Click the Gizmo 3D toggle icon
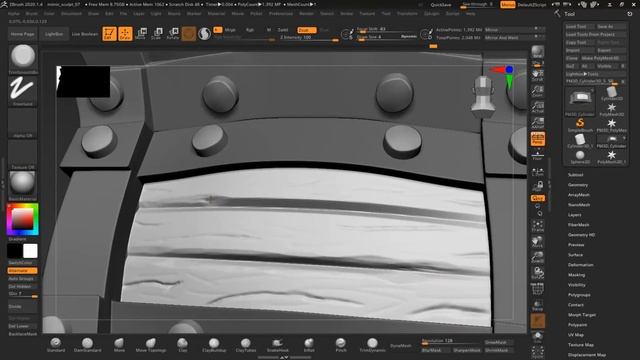640x360 pixels. pos(189,33)
